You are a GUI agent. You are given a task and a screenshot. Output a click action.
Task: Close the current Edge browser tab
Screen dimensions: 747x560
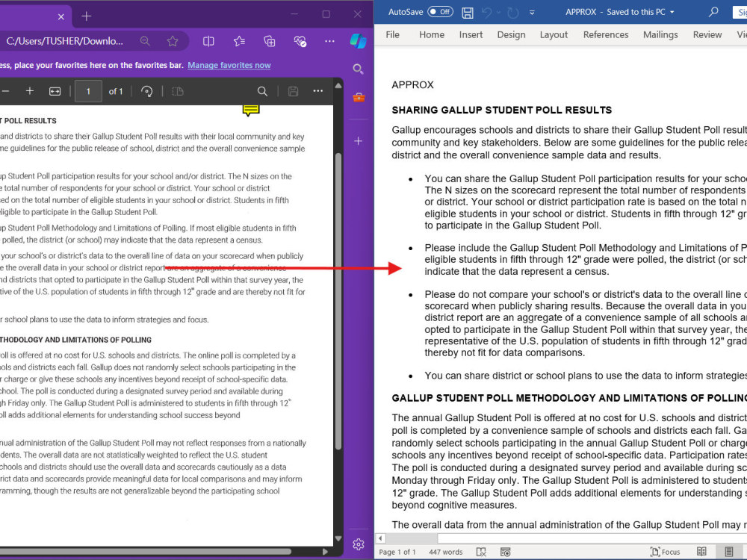(61, 16)
